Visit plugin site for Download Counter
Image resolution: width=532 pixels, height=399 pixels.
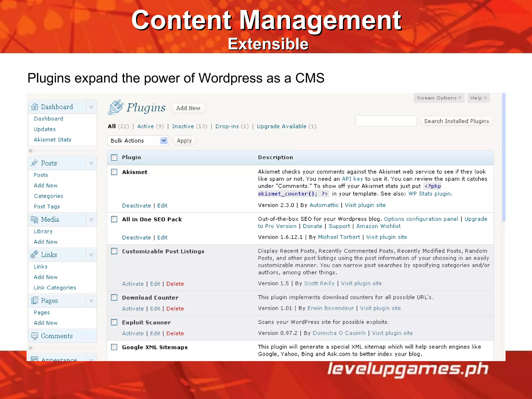coord(380,308)
